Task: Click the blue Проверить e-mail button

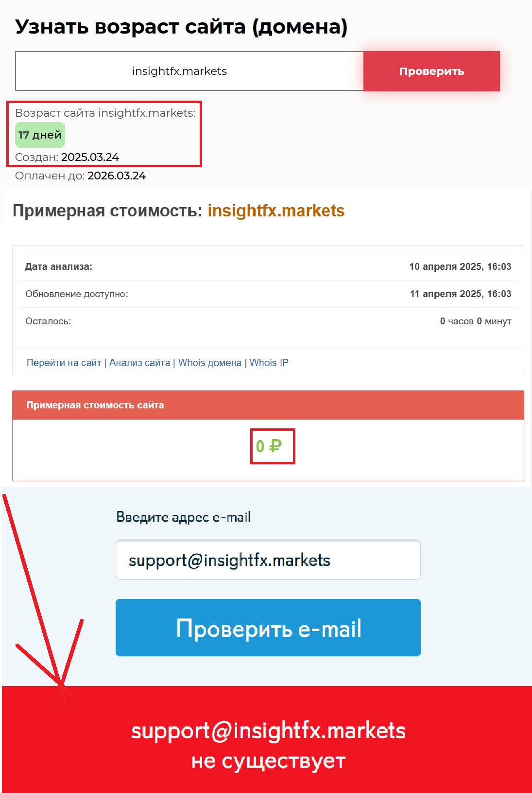Action: pos(268,628)
